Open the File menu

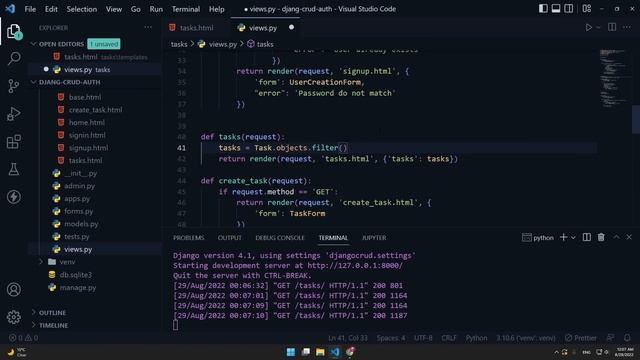[30, 9]
